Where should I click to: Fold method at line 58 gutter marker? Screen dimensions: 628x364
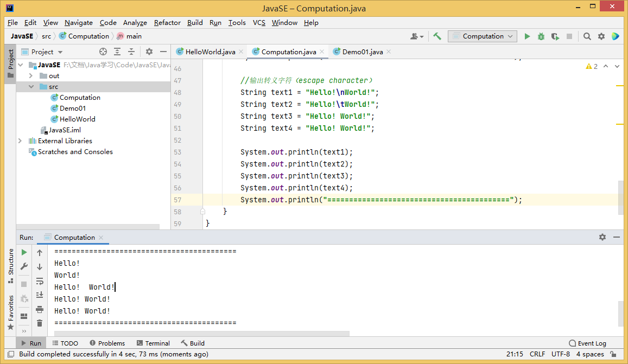(x=202, y=212)
